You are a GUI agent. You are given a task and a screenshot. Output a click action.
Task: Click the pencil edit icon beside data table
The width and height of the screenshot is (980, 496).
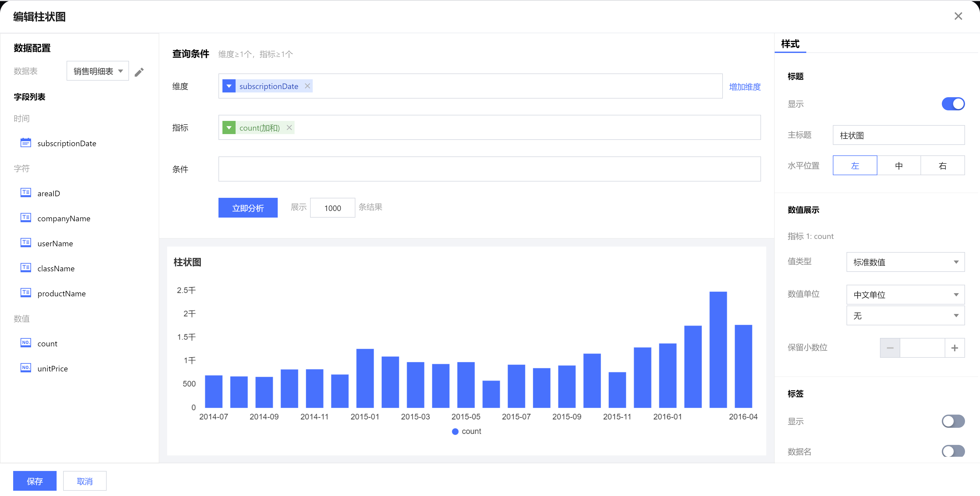tap(139, 72)
